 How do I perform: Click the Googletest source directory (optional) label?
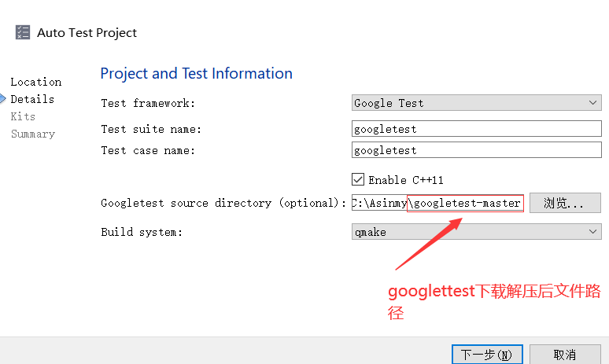point(223,203)
